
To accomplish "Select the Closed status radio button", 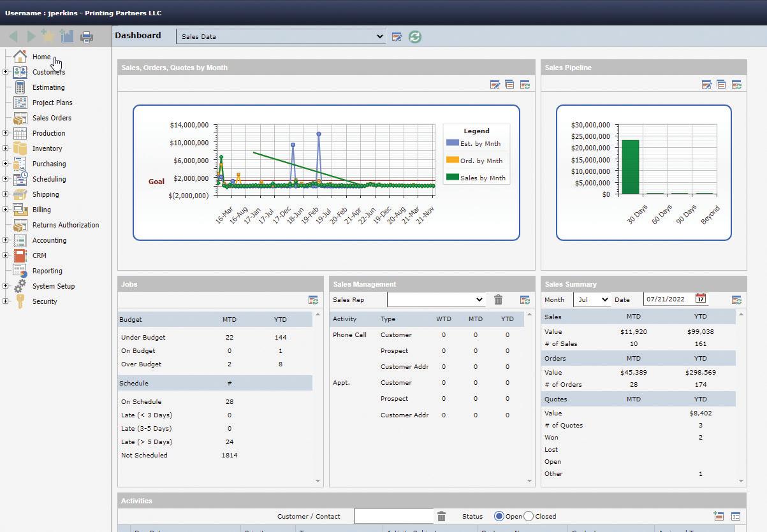I will tap(528, 516).
